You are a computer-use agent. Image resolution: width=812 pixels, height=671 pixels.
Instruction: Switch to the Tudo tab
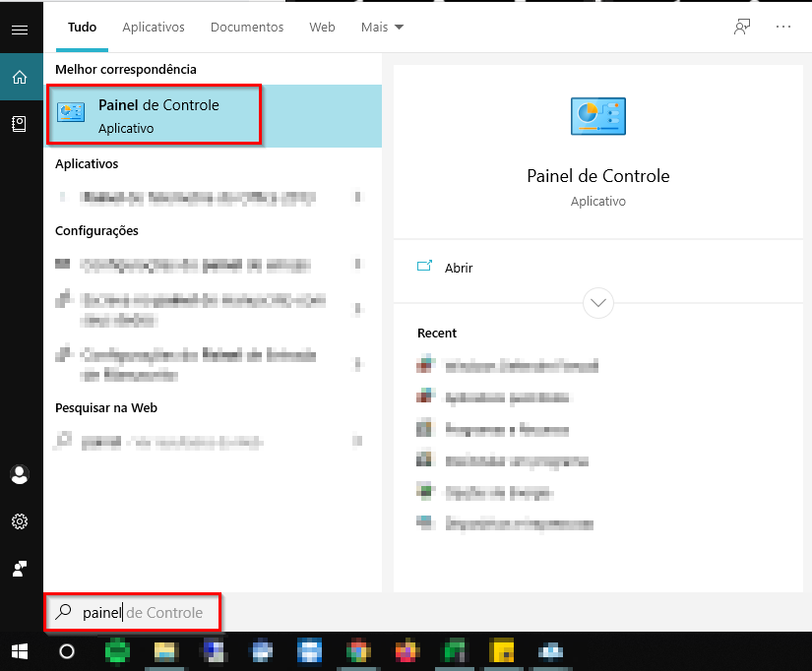click(x=82, y=27)
